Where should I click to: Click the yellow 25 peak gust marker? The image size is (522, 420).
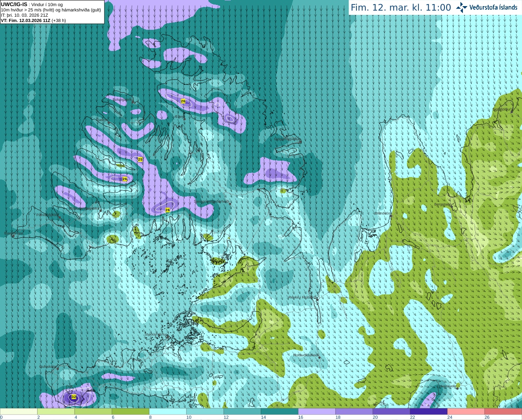140,159
